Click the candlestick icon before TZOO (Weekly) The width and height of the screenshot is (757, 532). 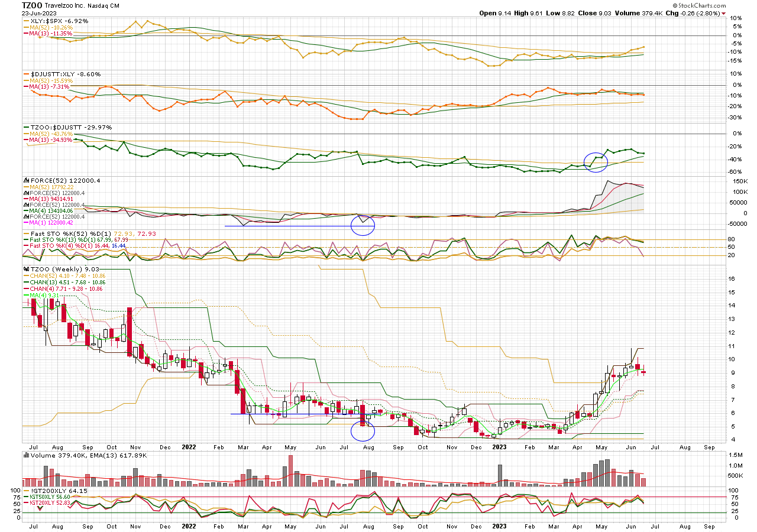point(25,269)
